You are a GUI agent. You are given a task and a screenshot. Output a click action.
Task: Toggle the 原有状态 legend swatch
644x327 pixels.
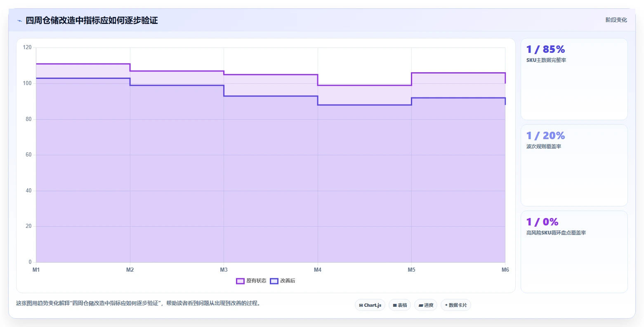(240, 281)
